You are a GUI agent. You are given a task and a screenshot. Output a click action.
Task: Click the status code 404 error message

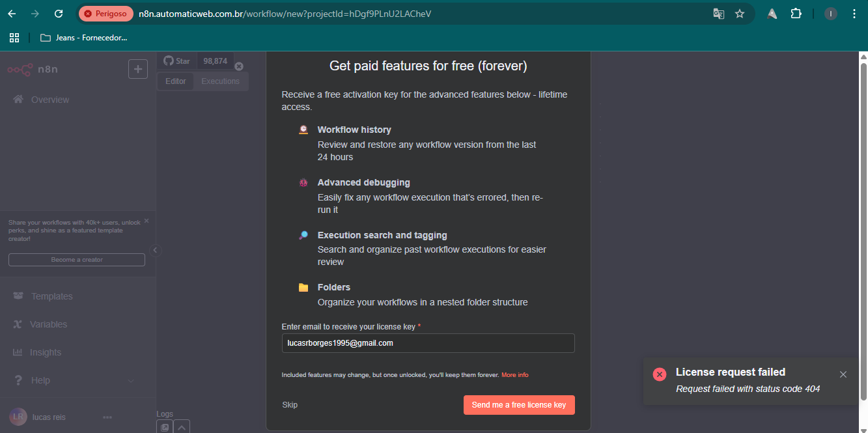[748, 389]
